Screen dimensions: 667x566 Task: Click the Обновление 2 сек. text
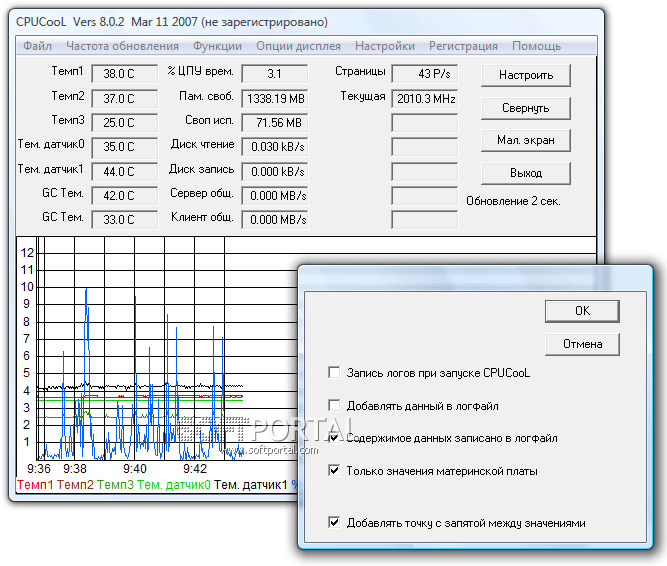click(x=513, y=201)
